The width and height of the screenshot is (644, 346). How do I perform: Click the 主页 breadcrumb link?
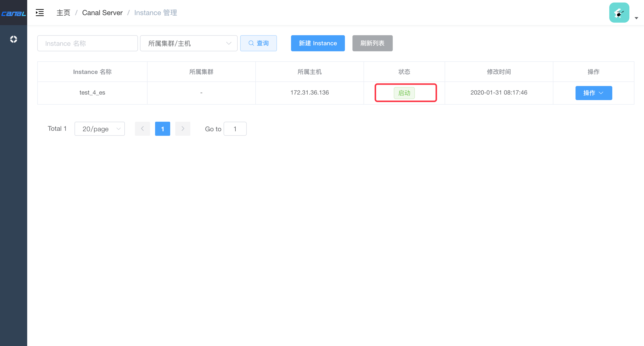[63, 13]
